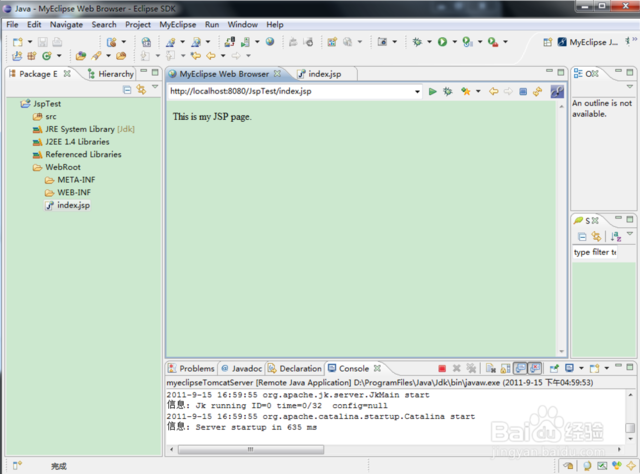Toggle Show Console When Standard Out Changes
Image resolution: width=640 pixels, height=474 pixels.
tap(520, 368)
